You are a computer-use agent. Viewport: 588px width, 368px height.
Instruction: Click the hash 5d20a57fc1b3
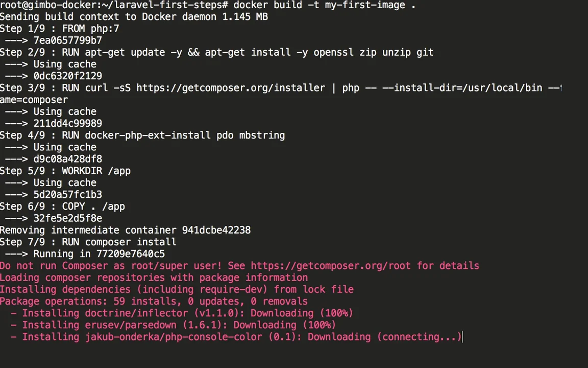click(x=67, y=195)
